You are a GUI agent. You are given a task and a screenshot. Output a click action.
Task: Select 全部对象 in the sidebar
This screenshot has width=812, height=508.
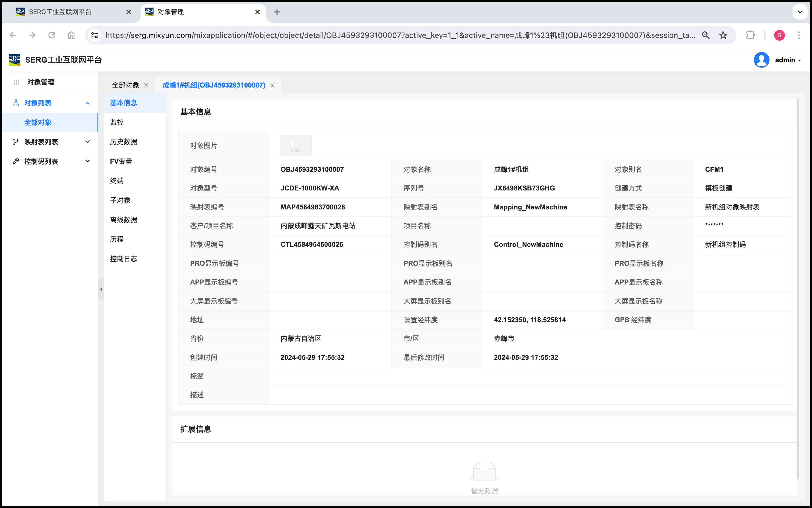[x=38, y=122]
